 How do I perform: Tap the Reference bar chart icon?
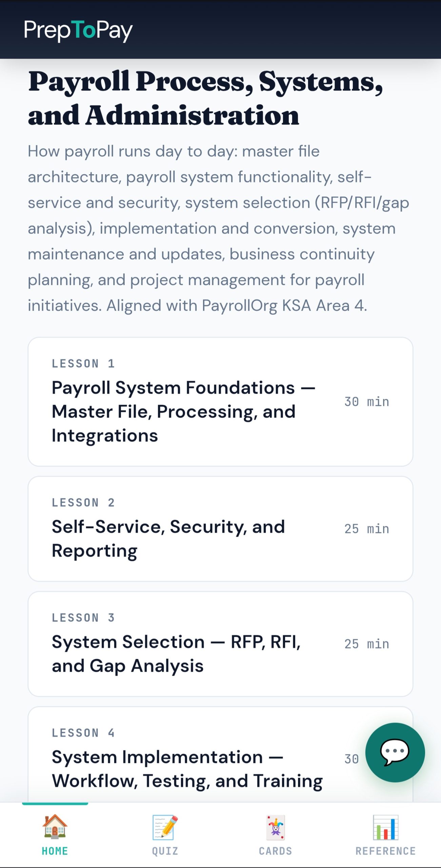tap(385, 827)
